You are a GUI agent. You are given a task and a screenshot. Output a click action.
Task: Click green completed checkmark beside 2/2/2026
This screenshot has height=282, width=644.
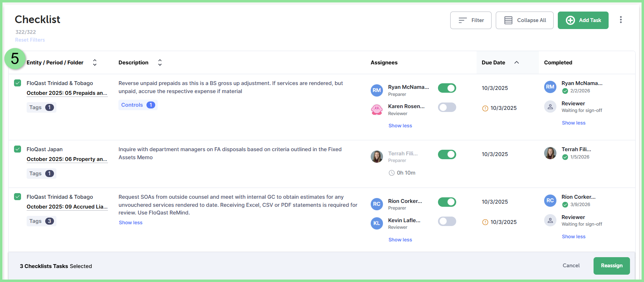565,91
